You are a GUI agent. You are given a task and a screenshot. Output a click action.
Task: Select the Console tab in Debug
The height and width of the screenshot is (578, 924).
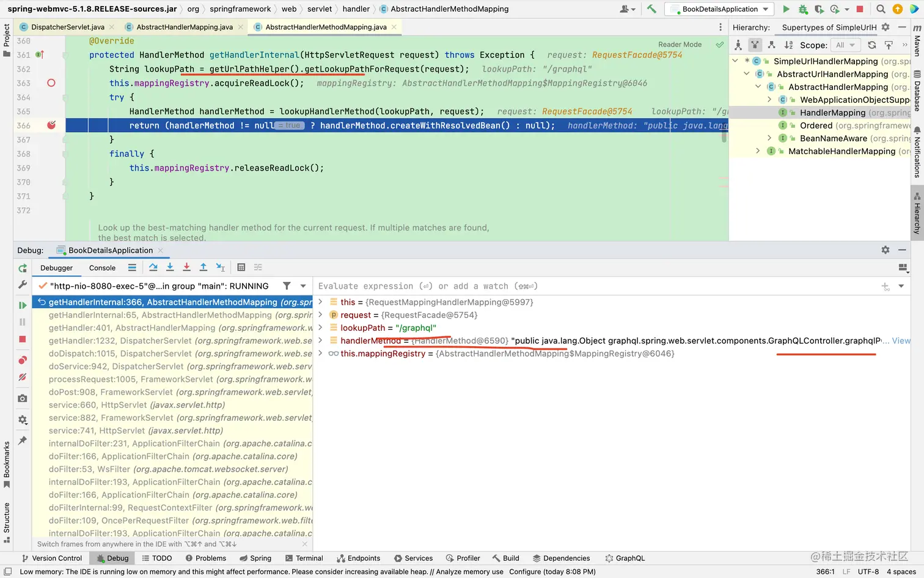[x=102, y=268]
